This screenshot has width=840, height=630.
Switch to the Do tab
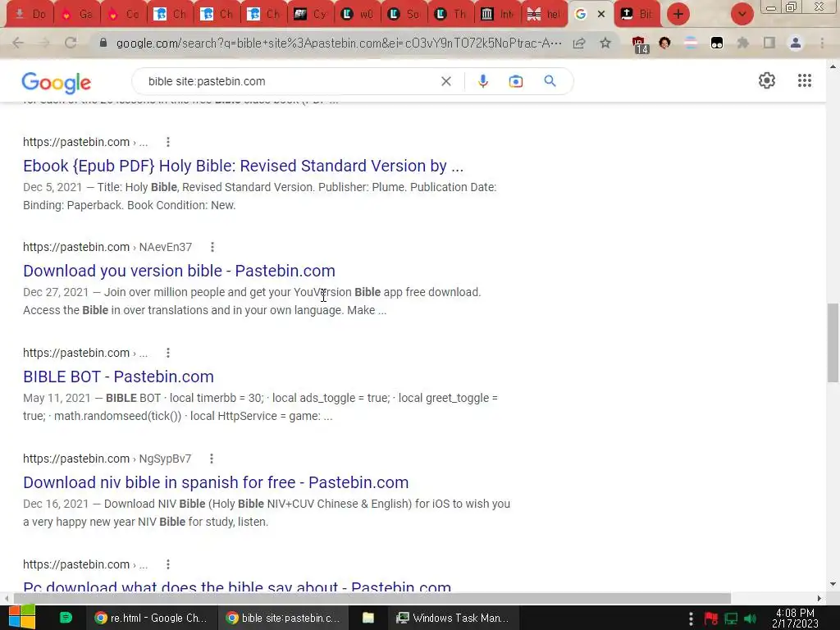30,15
